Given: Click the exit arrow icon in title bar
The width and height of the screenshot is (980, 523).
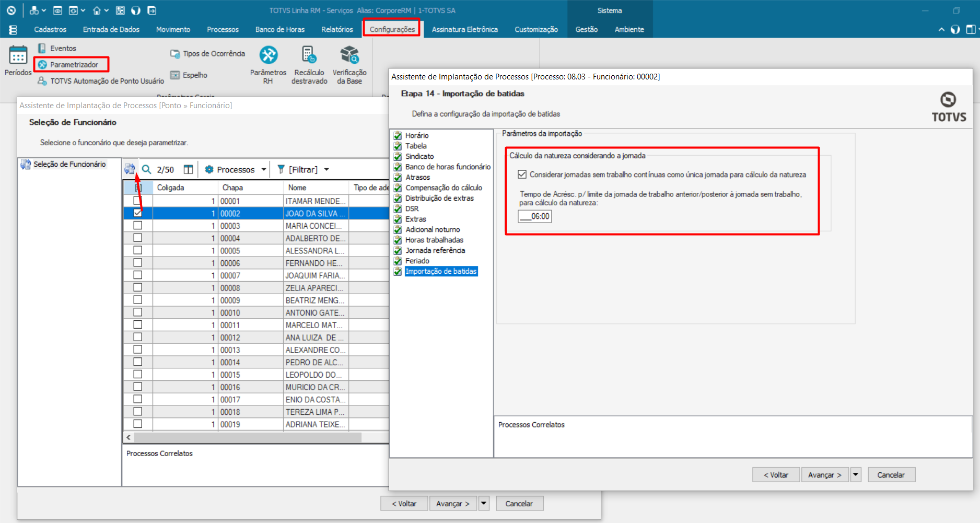Looking at the screenshot, I should click(151, 10).
